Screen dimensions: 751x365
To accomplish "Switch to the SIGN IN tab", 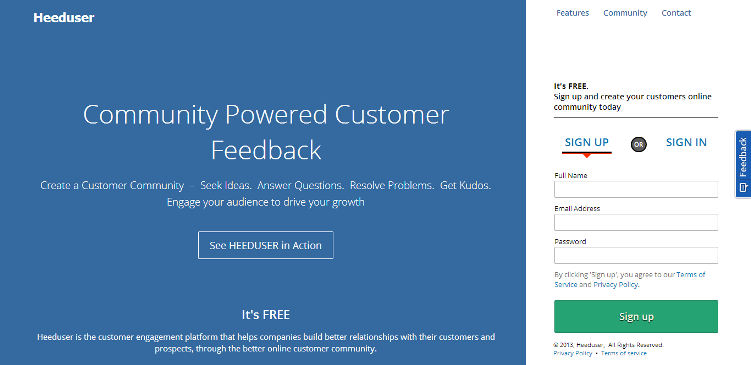I will (686, 142).
